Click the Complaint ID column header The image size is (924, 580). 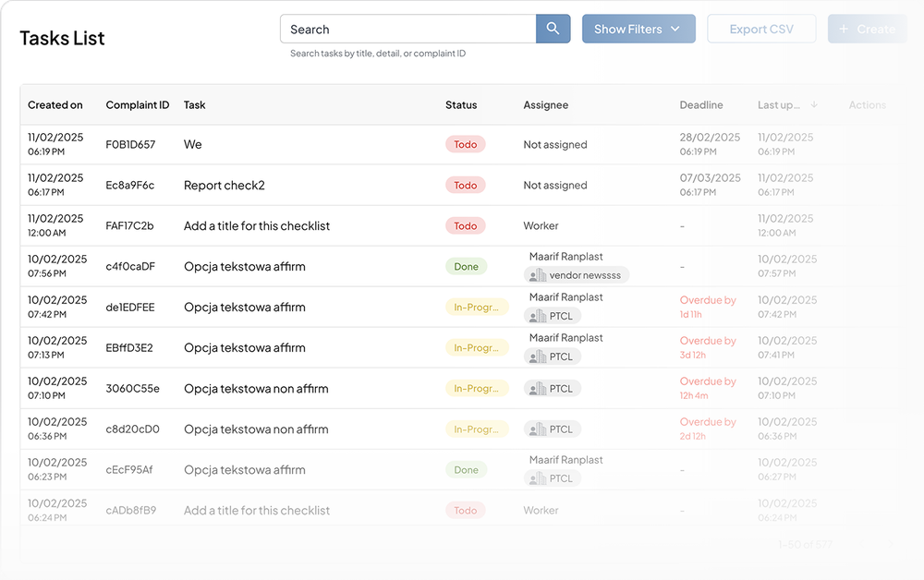137,104
